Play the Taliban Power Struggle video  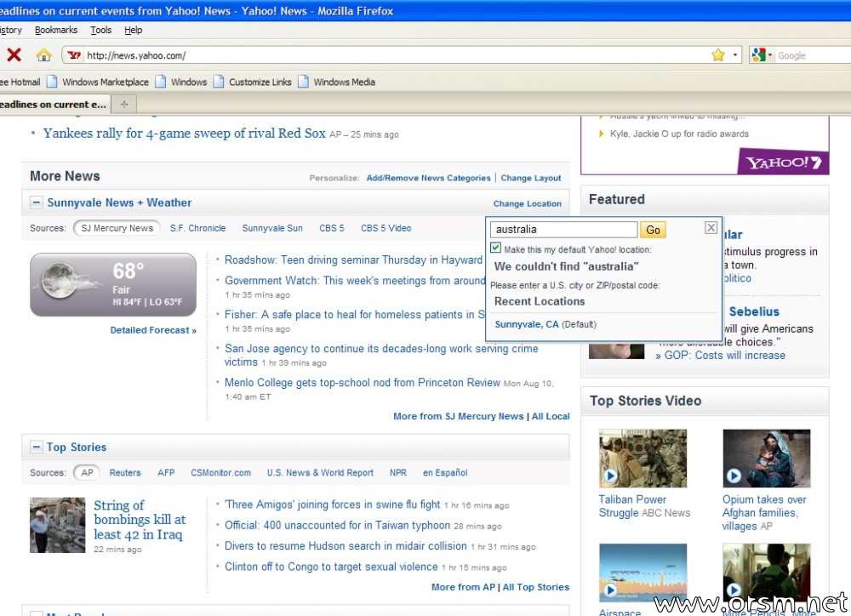(610, 476)
